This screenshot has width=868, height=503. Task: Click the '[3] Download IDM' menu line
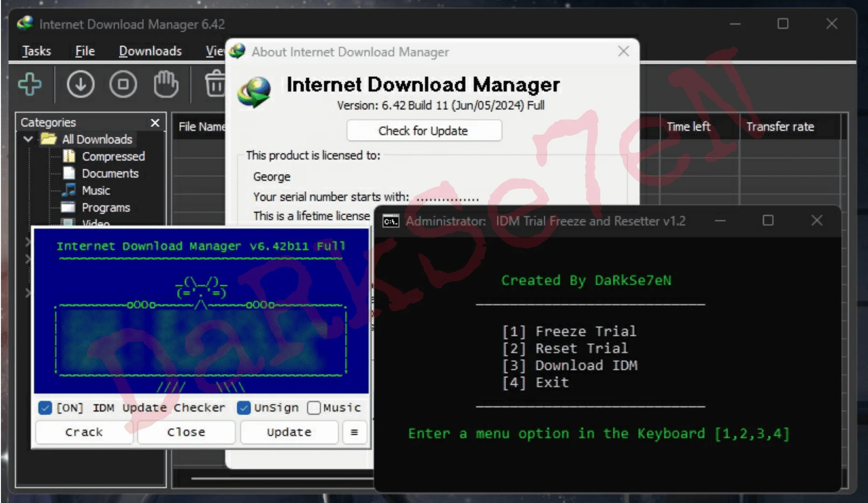coord(569,366)
